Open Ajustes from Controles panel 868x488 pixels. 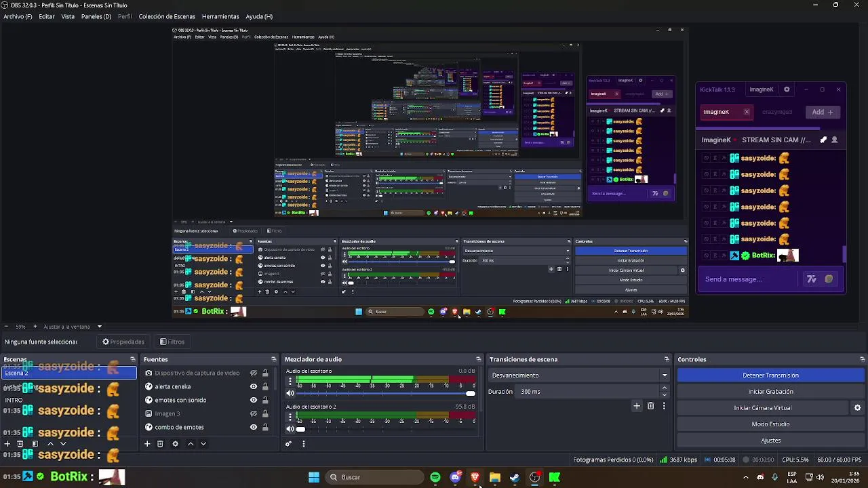(770, 441)
